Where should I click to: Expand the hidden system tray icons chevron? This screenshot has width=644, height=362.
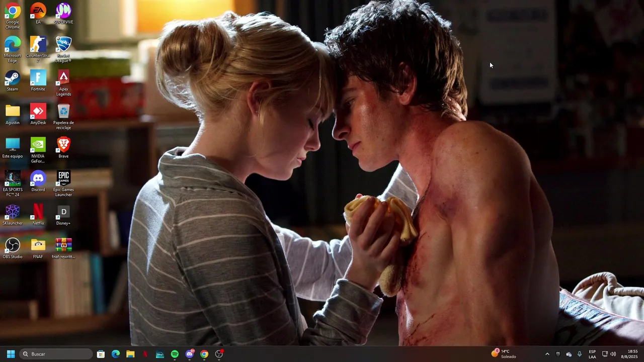tap(547, 354)
